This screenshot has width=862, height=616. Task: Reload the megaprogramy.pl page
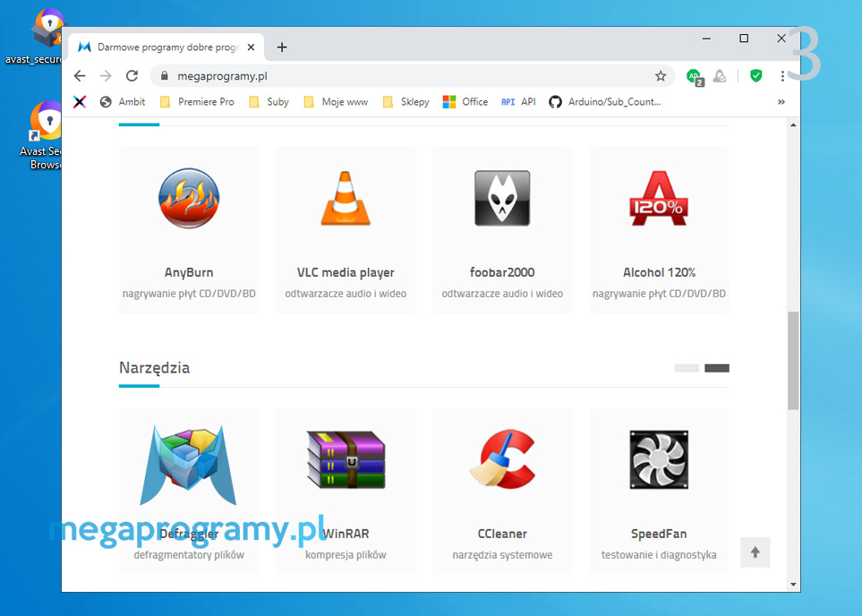[132, 76]
